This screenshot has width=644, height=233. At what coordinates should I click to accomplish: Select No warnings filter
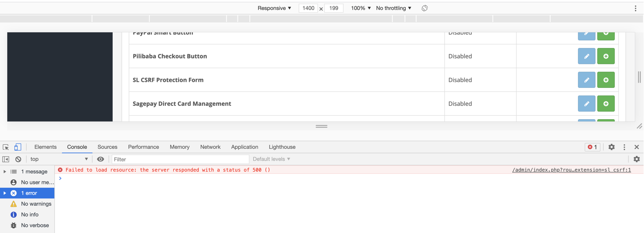pos(27,204)
